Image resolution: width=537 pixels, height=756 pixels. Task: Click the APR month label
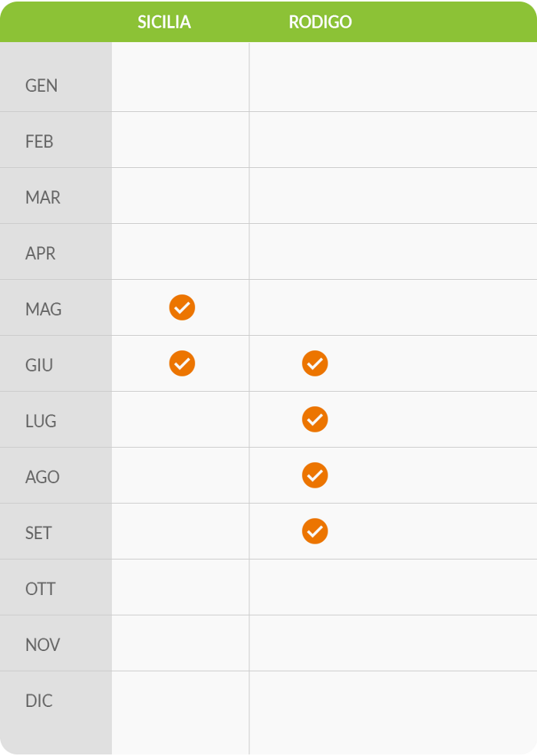pos(41,253)
